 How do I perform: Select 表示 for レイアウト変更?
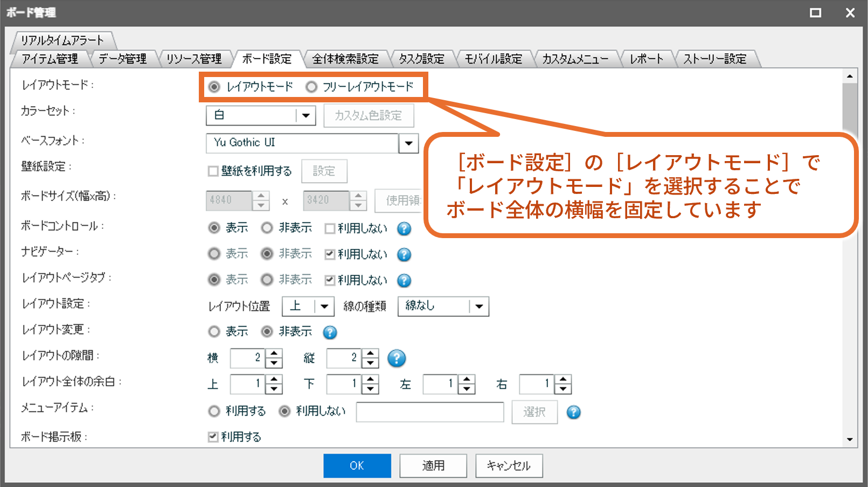pos(214,331)
